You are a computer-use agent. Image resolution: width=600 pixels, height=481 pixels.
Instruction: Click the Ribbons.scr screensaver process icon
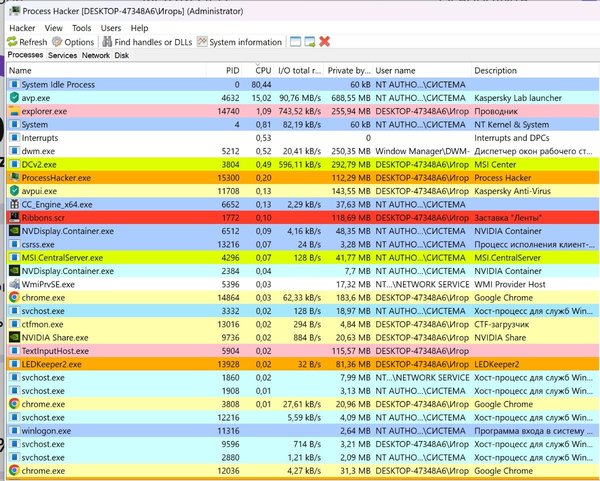click(x=13, y=216)
